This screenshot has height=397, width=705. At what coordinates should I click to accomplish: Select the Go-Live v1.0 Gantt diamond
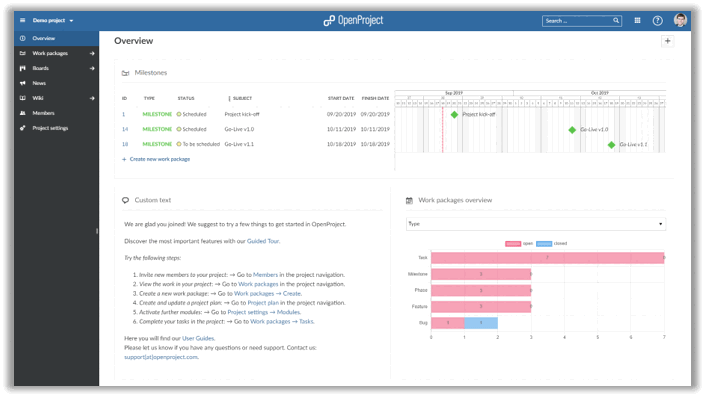(x=572, y=130)
